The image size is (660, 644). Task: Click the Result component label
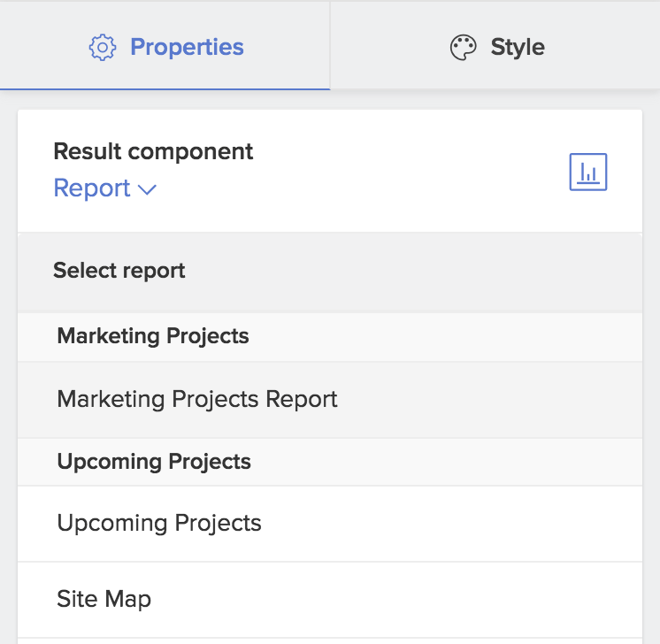click(153, 151)
